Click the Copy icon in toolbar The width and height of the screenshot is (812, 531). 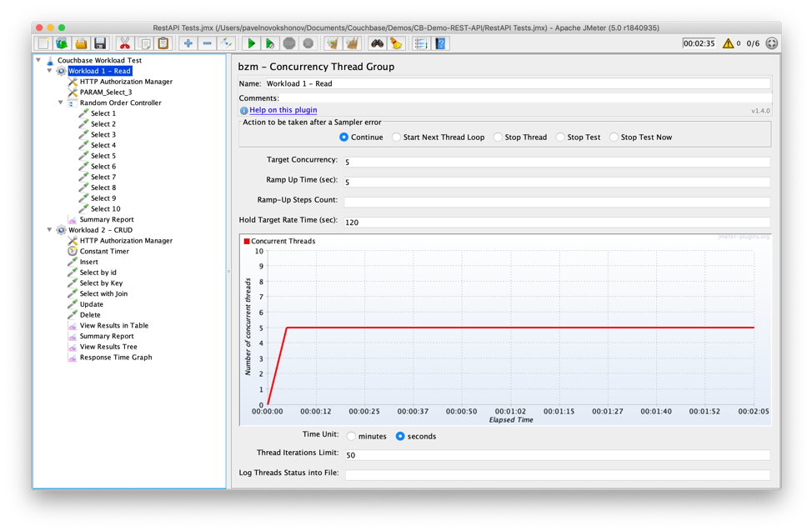144,43
